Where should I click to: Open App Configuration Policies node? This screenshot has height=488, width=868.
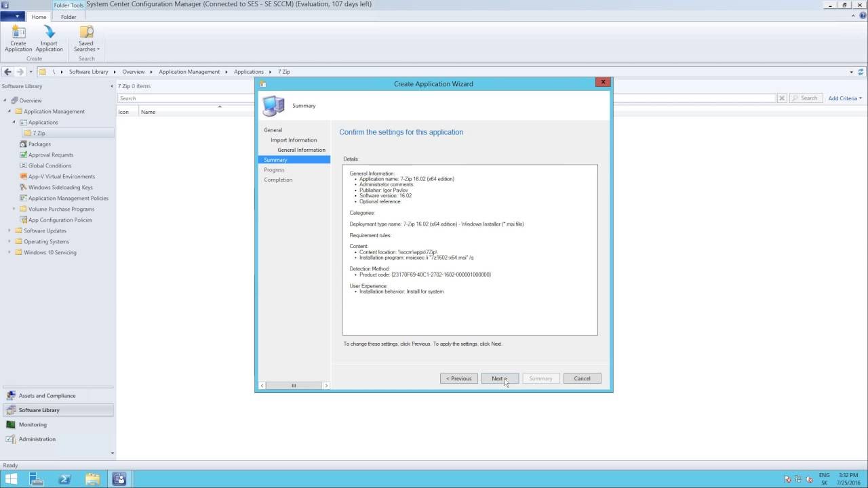click(x=60, y=220)
